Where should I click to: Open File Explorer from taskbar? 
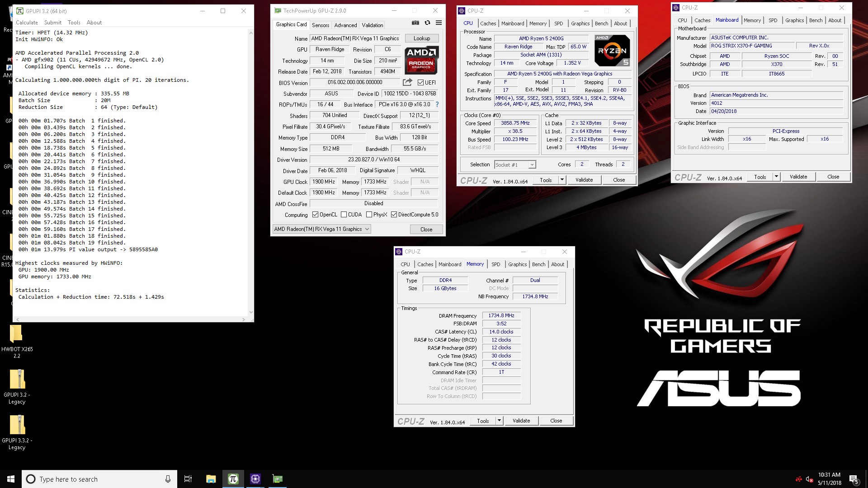tap(211, 479)
